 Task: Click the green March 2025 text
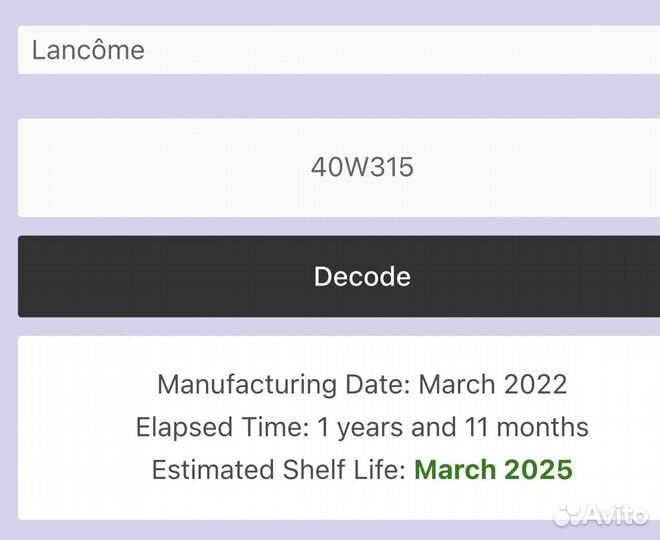coord(493,470)
